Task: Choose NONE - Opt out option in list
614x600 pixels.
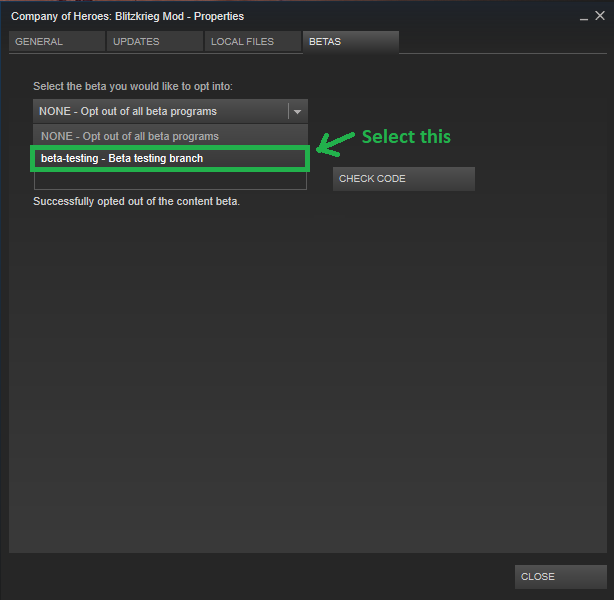Action: (170, 136)
